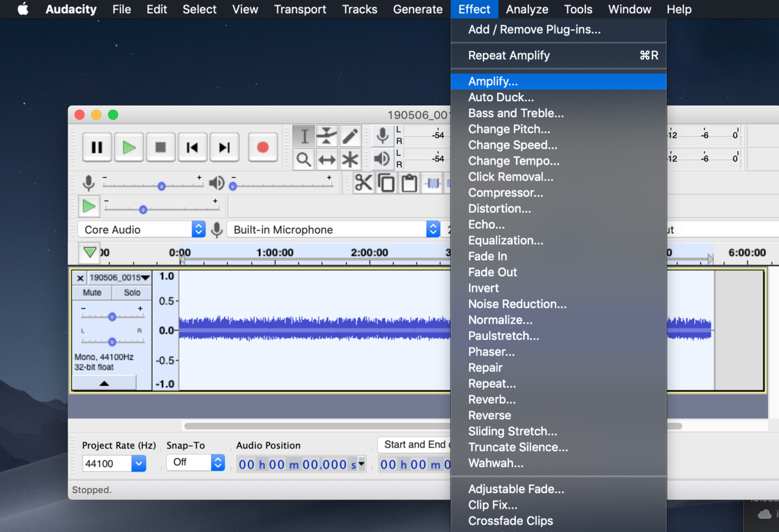779x532 pixels.
Task: Stop playback with the Stop button
Action: 160,147
